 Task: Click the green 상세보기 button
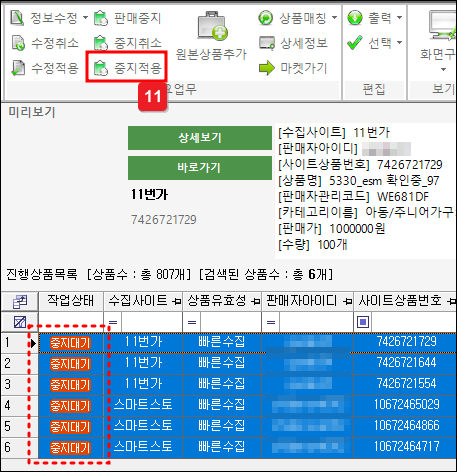[200, 138]
